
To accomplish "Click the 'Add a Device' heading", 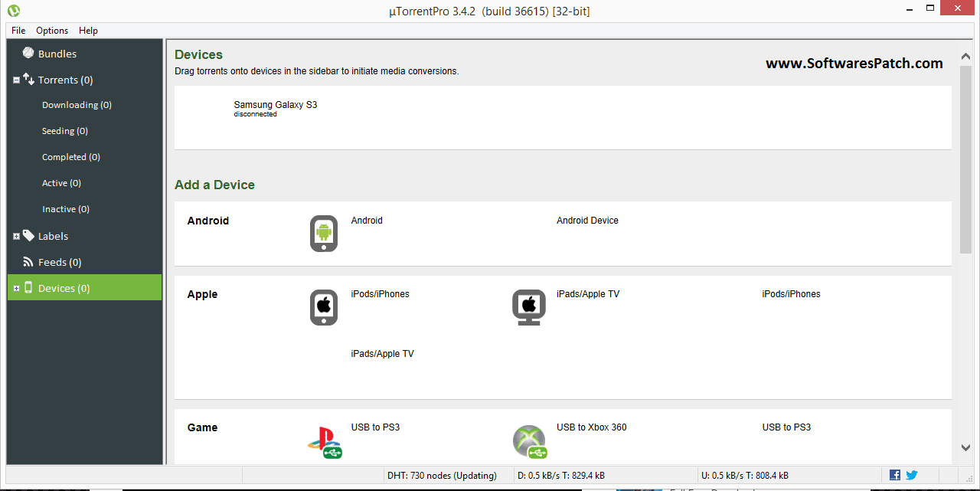I will coord(214,185).
